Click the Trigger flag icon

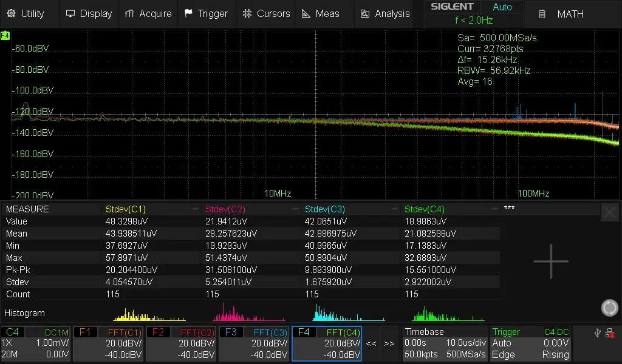click(188, 13)
